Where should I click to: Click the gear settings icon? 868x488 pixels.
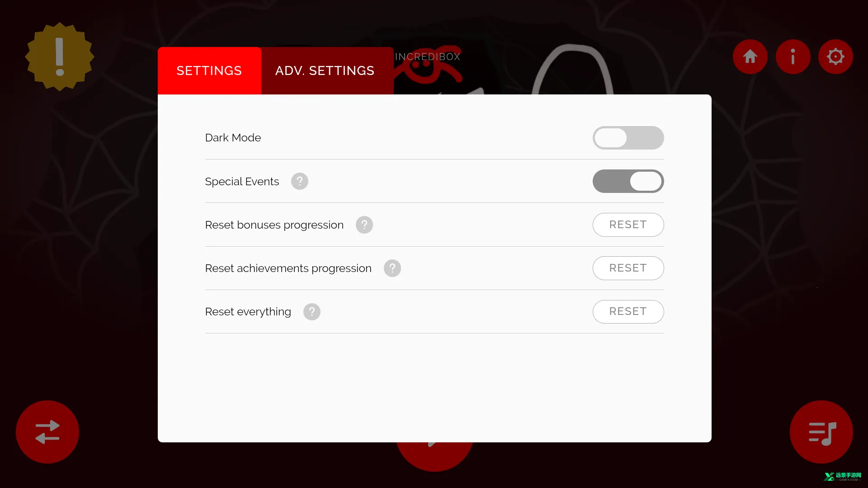tap(835, 57)
